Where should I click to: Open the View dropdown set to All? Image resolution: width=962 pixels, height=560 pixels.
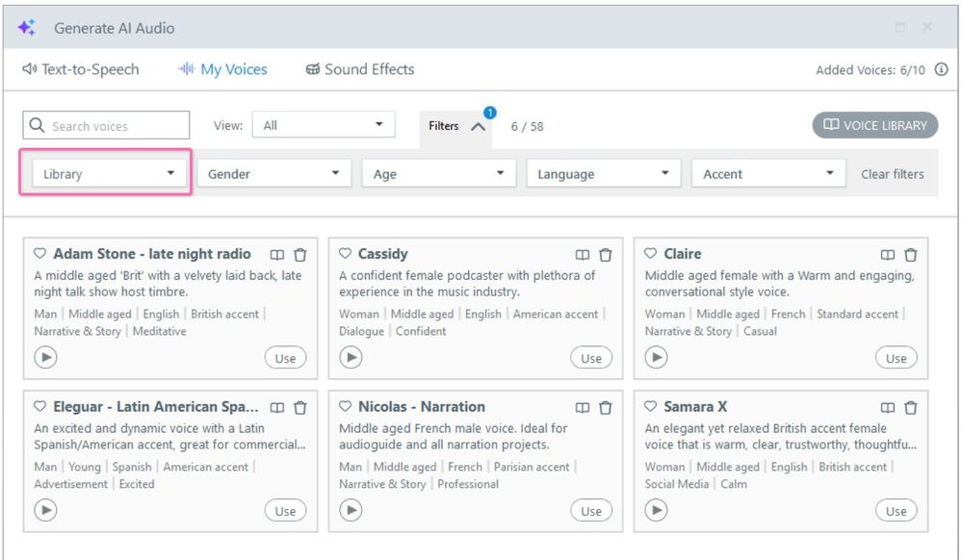(x=324, y=125)
